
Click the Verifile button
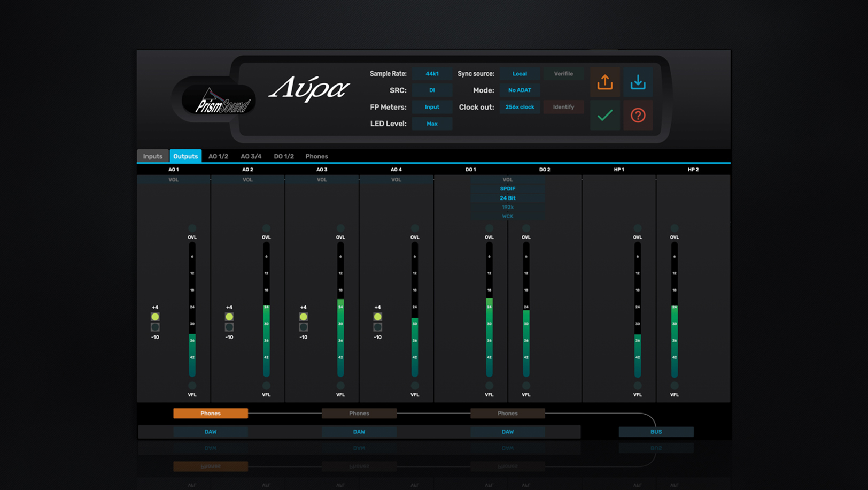tap(563, 74)
